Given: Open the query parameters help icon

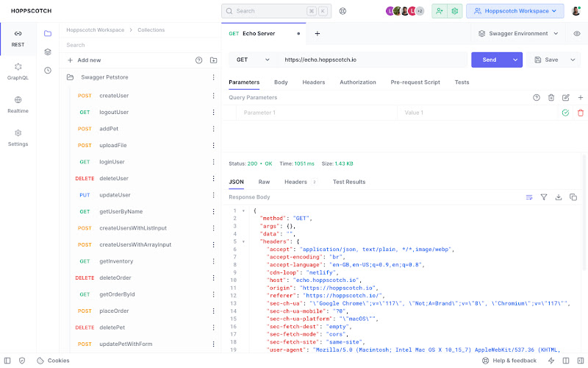Looking at the screenshot, I should 537,98.
